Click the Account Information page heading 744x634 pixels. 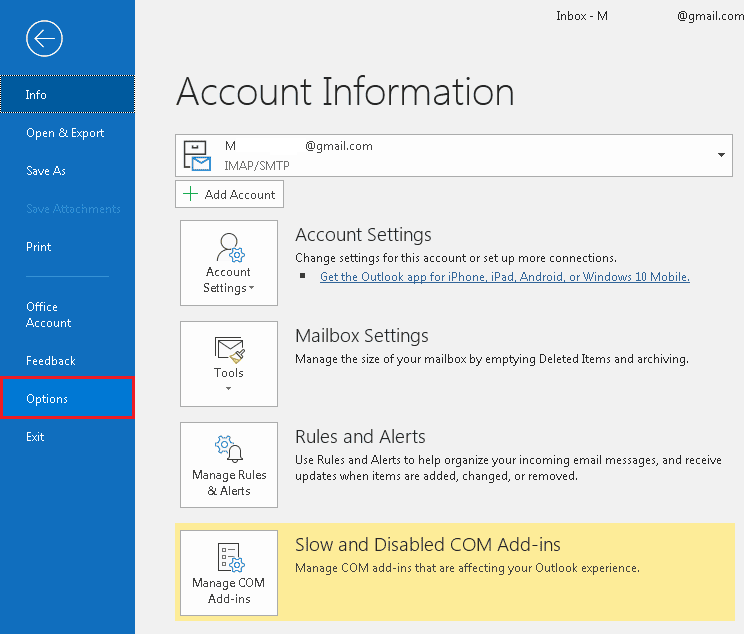point(345,92)
